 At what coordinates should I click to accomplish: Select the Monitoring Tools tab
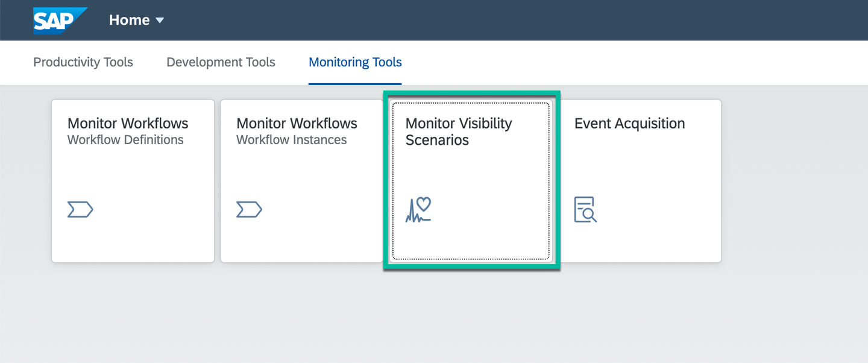(355, 62)
